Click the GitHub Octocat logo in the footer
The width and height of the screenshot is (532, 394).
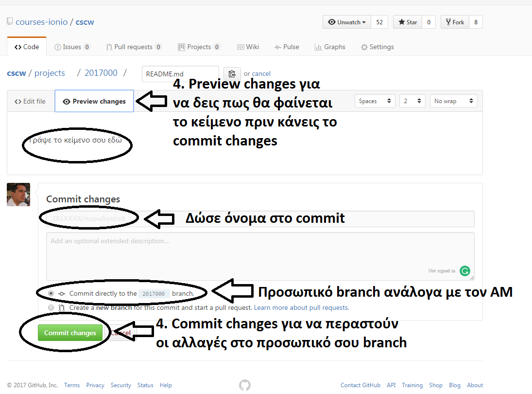tap(245, 385)
